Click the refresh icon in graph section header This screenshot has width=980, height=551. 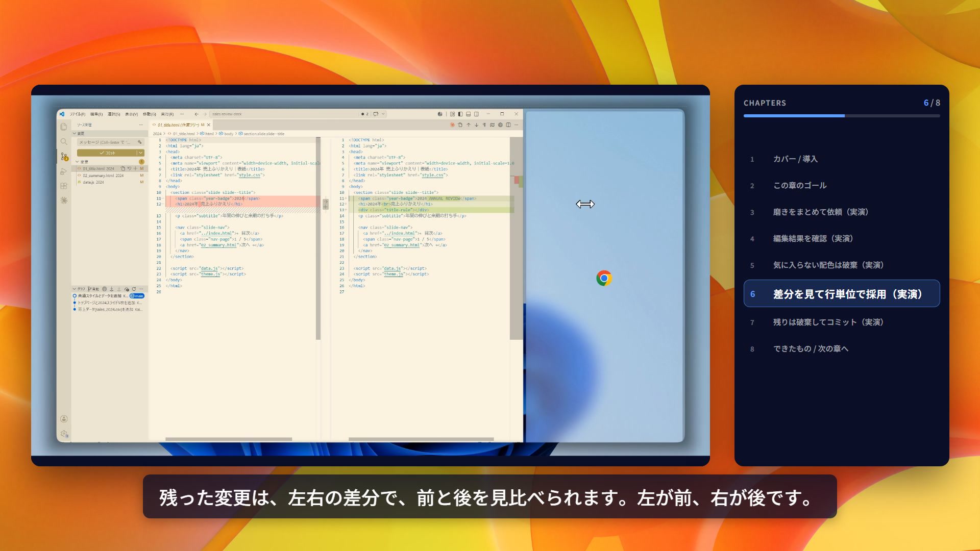point(134,289)
